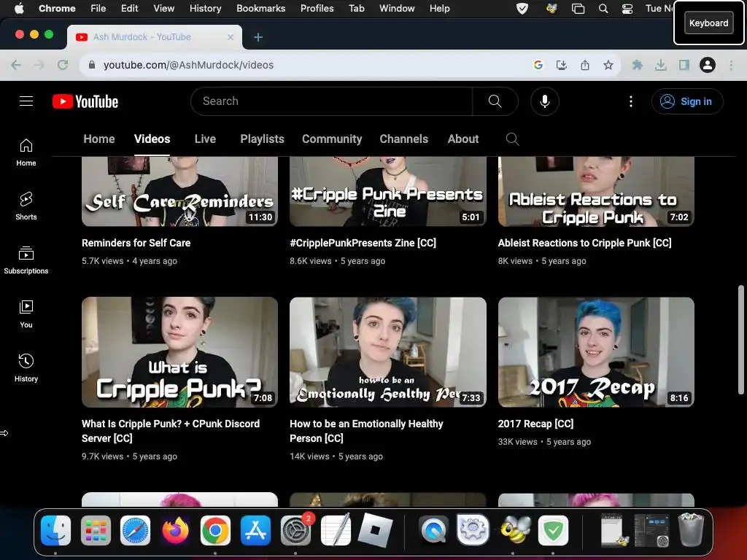Viewport: 747px width, 560px height.
Task: Play the Emotionally Healthy Person thumbnail
Action: 388,352
